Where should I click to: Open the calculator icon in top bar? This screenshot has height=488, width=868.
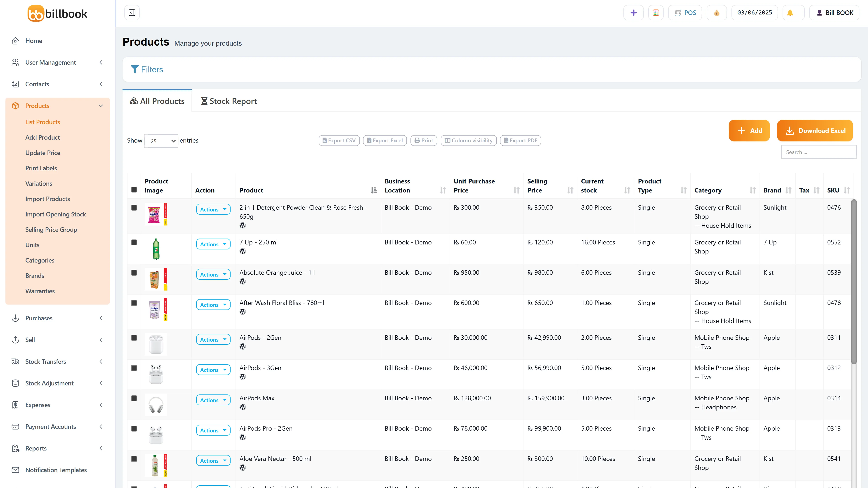[656, 13]
